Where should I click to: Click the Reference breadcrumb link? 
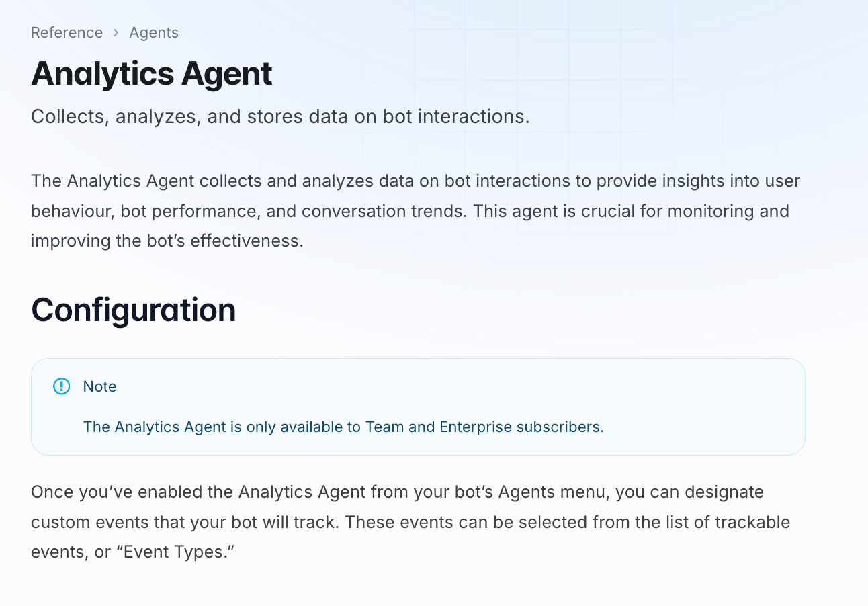tap(67, 32)
